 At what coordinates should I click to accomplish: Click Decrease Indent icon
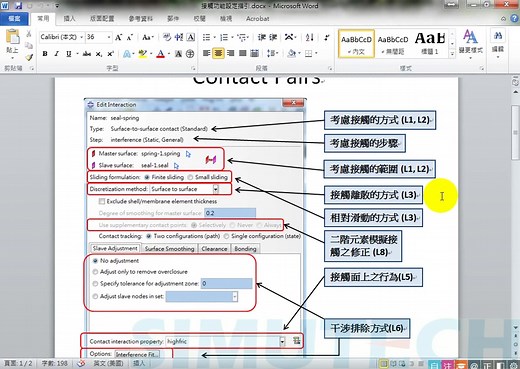pos(261,37)
